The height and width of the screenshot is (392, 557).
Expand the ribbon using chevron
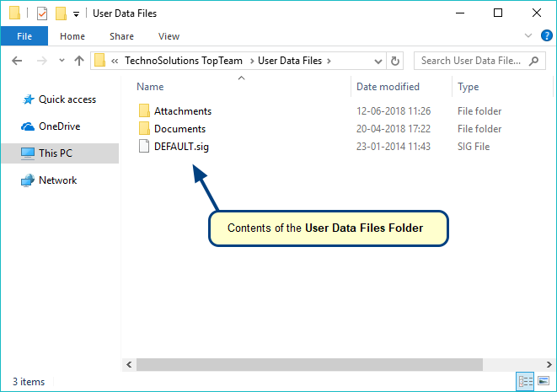point(528,36)
